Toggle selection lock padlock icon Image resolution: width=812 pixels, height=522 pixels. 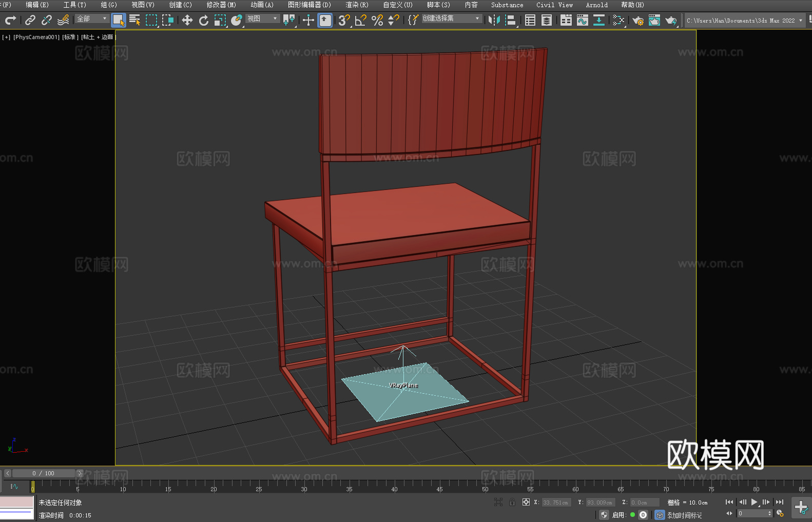[x=512, y=502]
